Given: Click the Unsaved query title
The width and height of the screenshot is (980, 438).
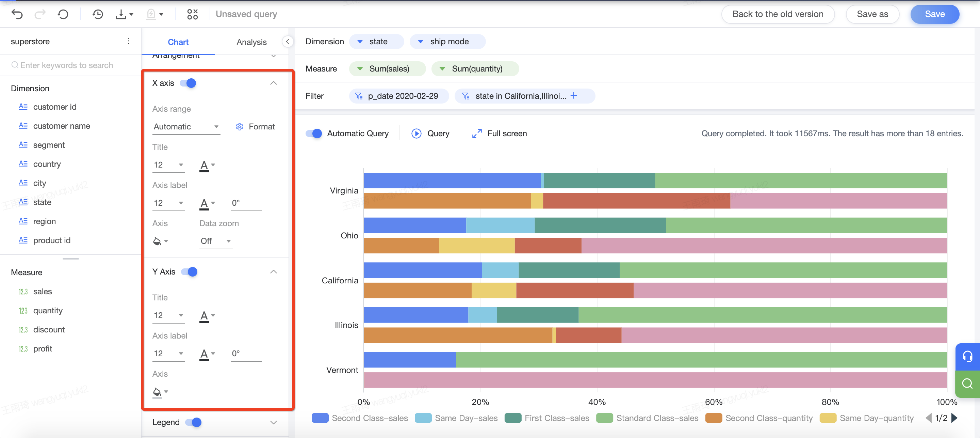Looking at the screenshot, I should (x=246, y=14).
